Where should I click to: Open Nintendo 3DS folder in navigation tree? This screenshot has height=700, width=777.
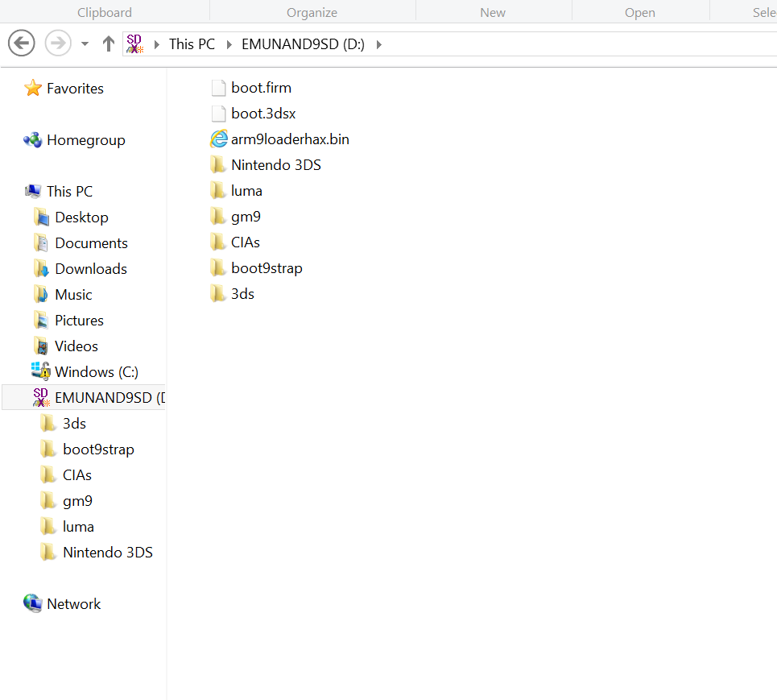108,553
